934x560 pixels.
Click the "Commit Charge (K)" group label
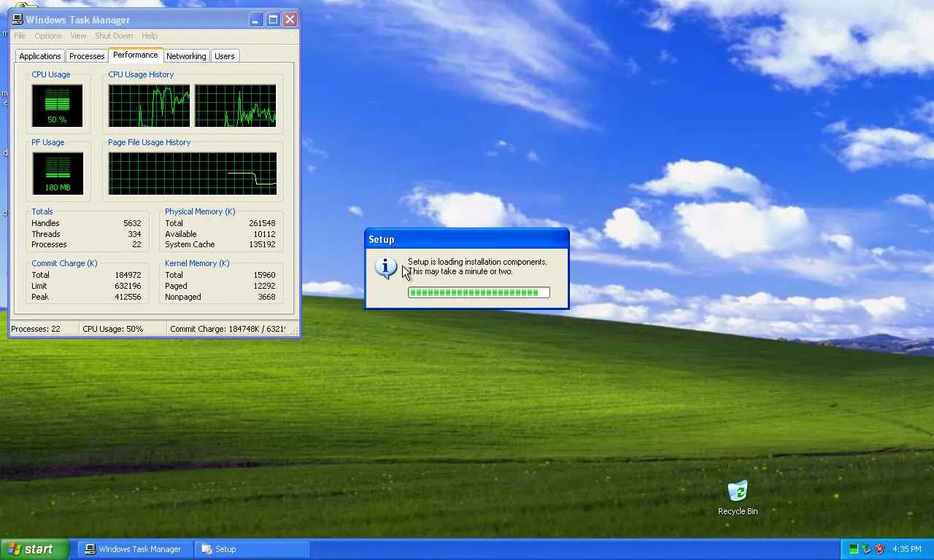click(x=64, y=263)
